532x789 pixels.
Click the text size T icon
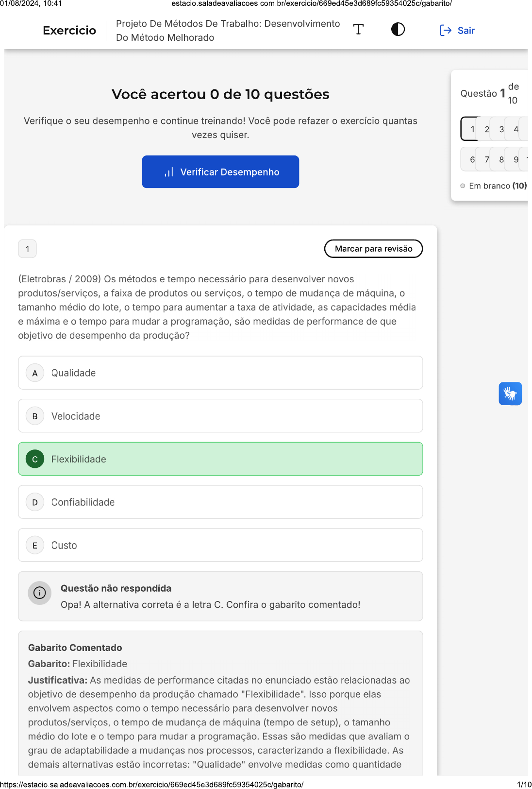point(358,30)
